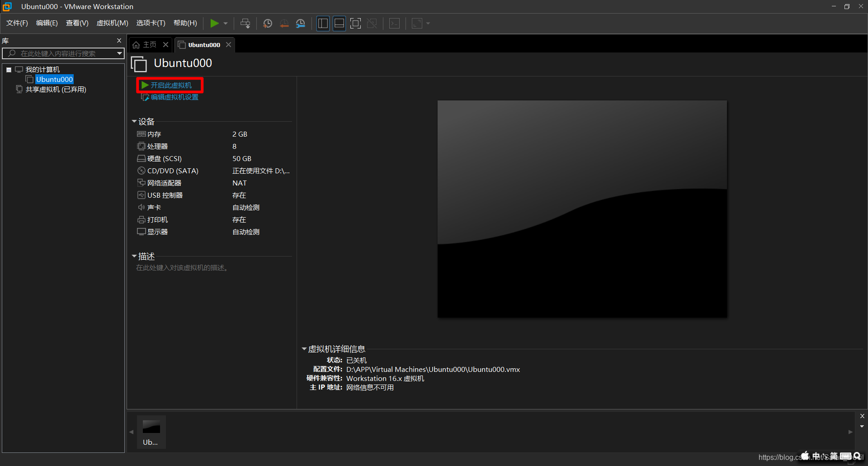Open the 虚拟机(M) menu
This screenshot has width=868, height=466.
(x=113, y=23)
